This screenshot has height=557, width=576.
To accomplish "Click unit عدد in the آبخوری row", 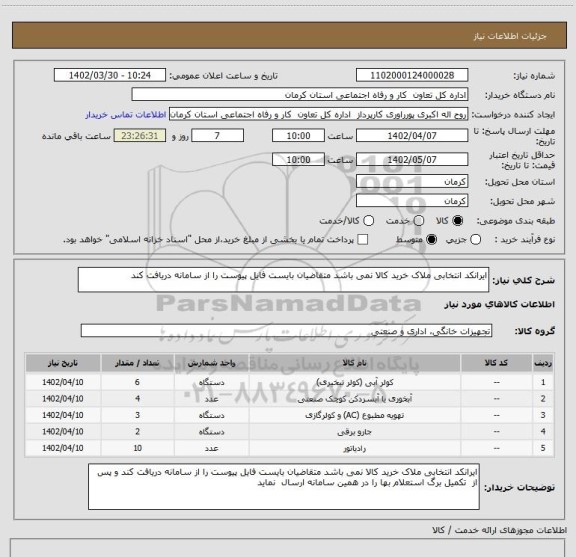I will tap(212, 399).
